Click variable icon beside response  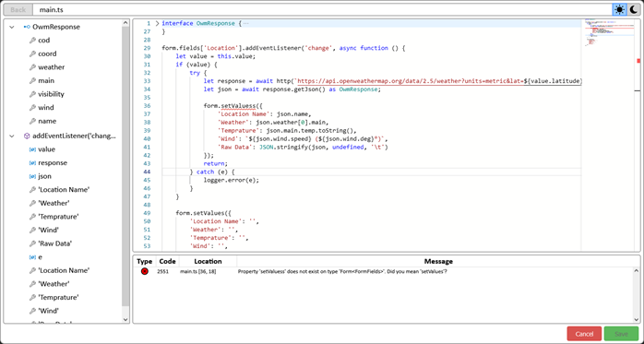32,163
